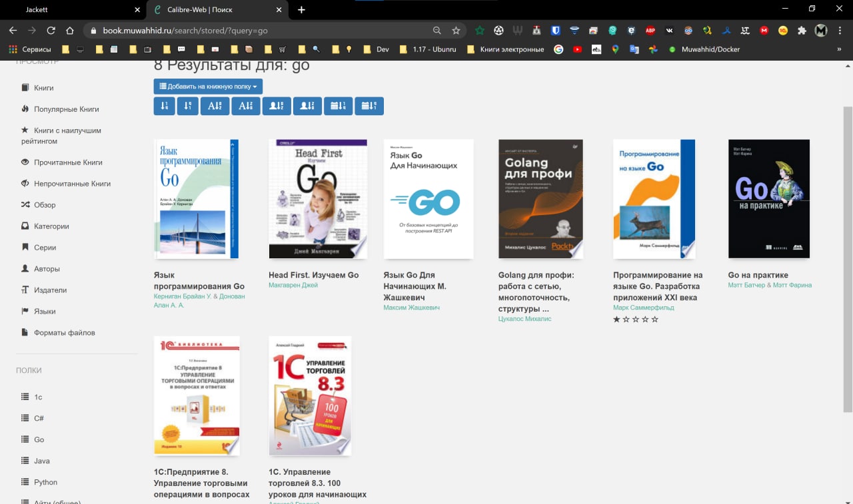Click author link 'Макгаврен Джей'
Viewport: 853px width, 504px height.
[x=293, y=285]
